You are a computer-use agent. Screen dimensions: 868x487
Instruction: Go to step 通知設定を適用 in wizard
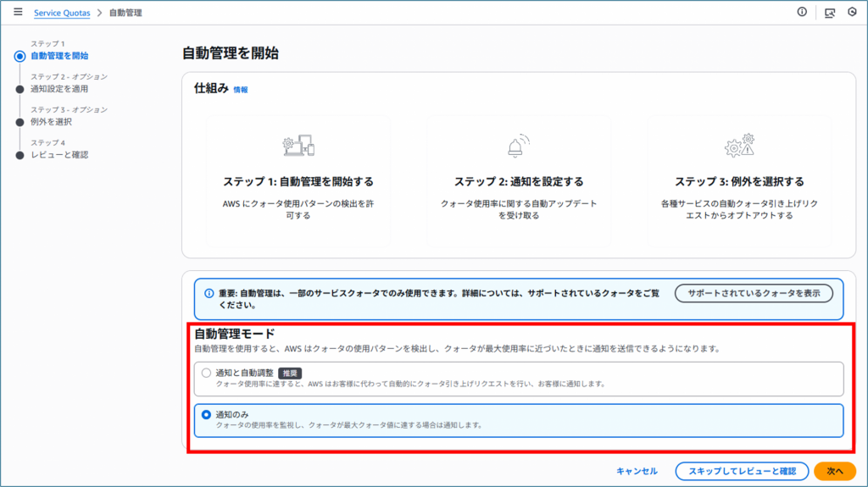pos(58,89)
